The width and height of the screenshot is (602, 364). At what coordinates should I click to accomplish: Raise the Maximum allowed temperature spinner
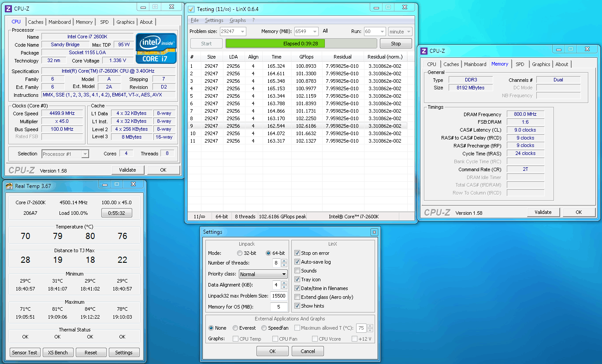370,326
